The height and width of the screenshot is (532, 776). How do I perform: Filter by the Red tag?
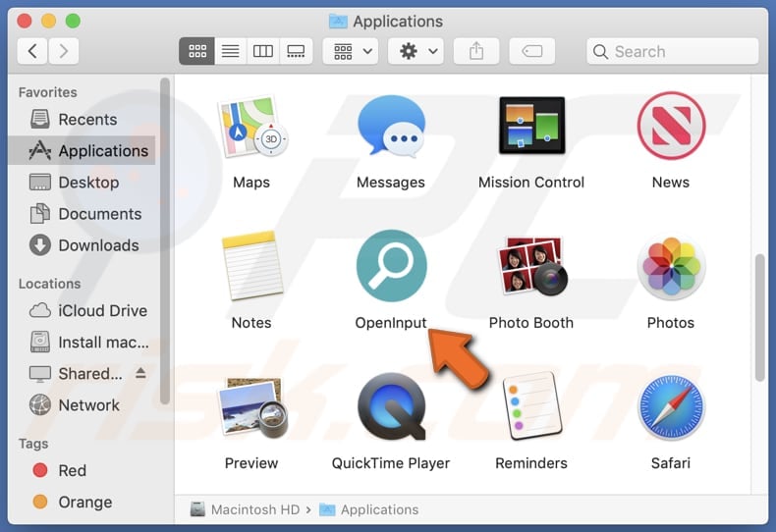(82, 470)
